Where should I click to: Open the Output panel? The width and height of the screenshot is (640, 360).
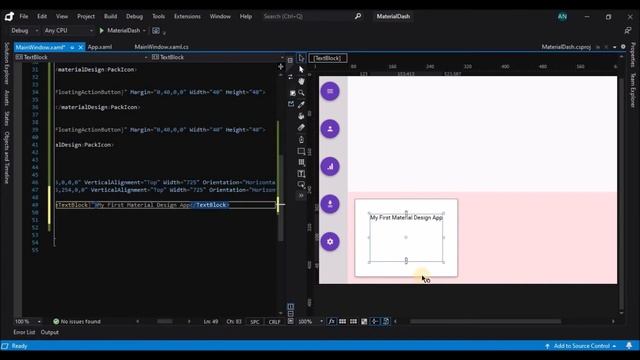[50, 332]
